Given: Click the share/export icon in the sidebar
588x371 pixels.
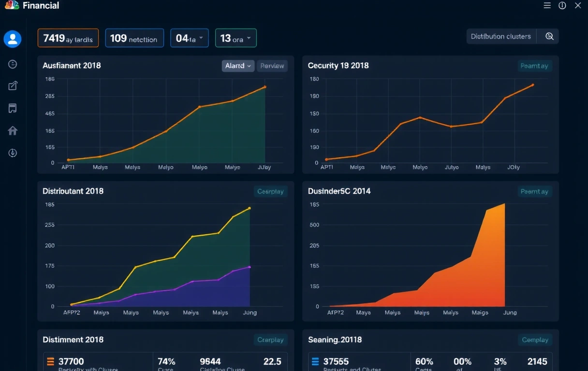Looking at the screenshot, I should tap(12, 86).
